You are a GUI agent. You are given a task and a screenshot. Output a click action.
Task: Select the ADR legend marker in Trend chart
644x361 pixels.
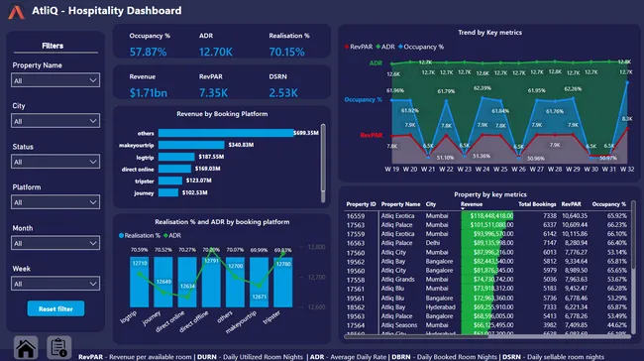click(x=377, y=47)
